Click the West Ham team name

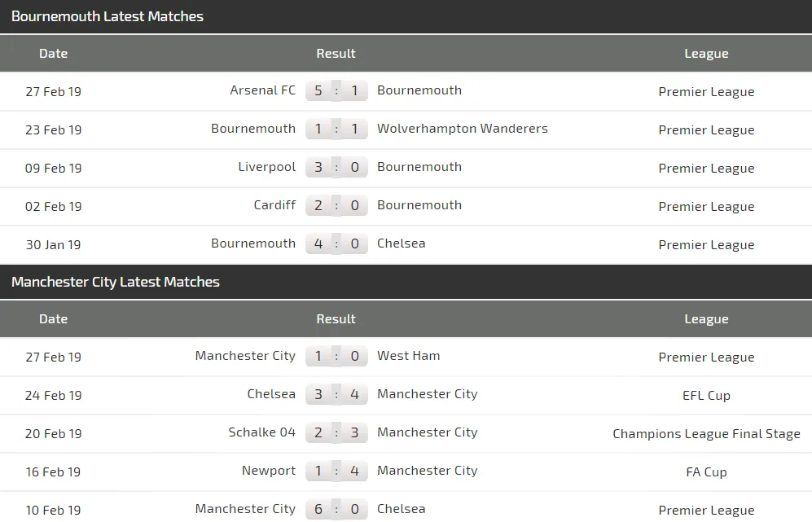pyautogui.click(x=408, y=356)
